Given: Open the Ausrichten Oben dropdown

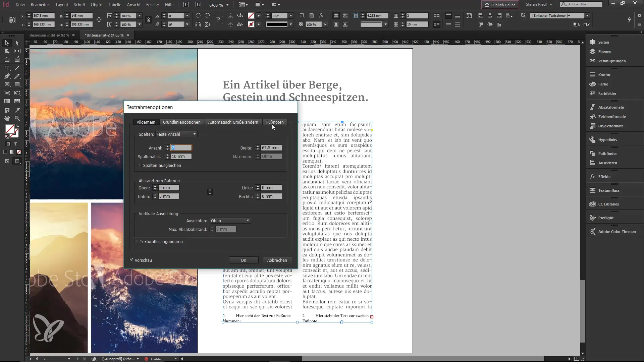Looking at the screenshot, I should tap(230, 221).
